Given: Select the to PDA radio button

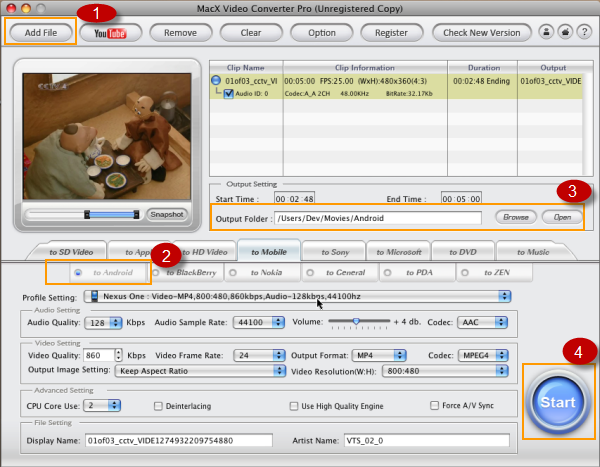Looking at the screenshot, I should (388, 273).
